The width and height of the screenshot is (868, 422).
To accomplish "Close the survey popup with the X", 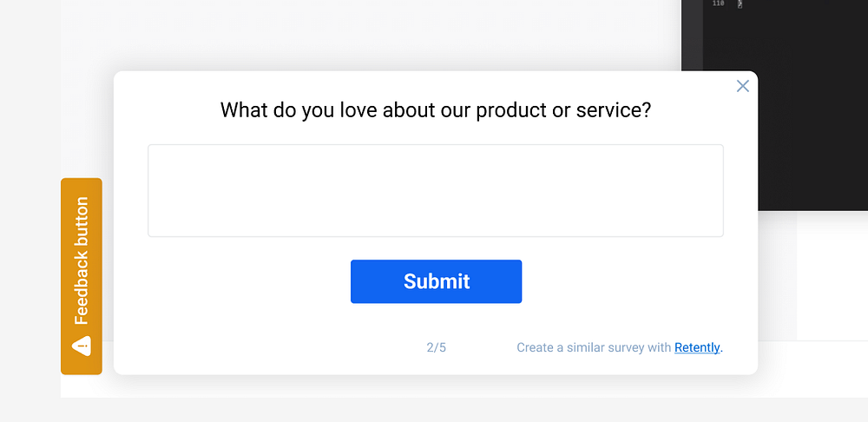I will pos(742,86).
